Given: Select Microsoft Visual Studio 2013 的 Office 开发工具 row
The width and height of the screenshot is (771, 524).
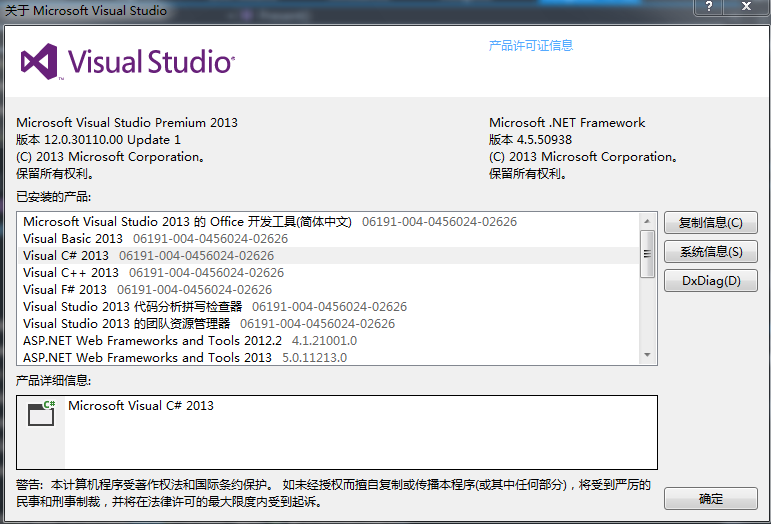Looking at the screenshot, I should coord(328,222).
